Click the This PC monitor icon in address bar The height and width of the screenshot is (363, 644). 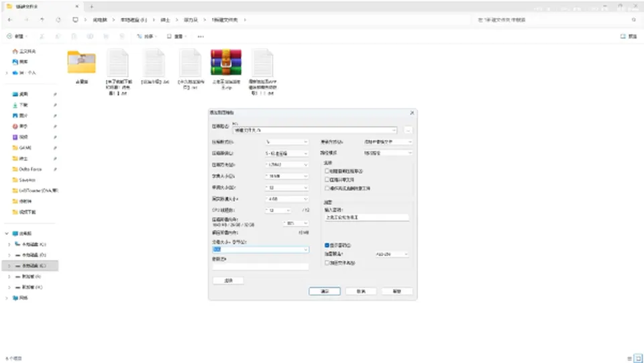pos(75,19)
